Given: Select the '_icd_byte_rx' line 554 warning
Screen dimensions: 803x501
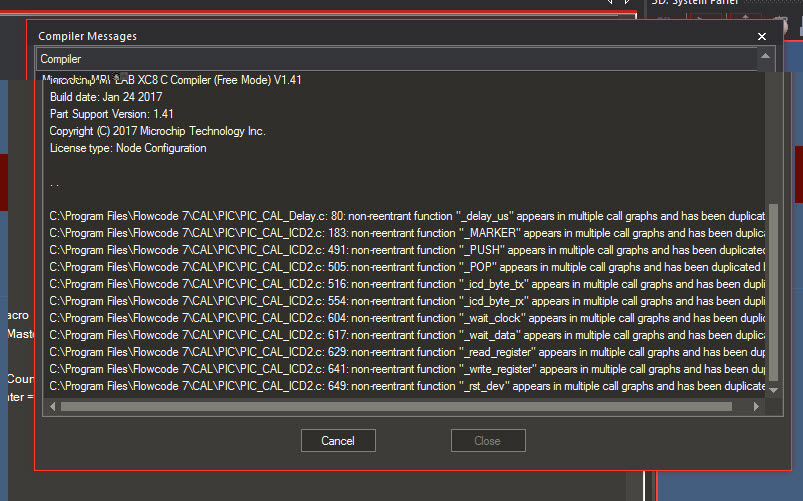Looking at the screenshot, I should 407,301.
